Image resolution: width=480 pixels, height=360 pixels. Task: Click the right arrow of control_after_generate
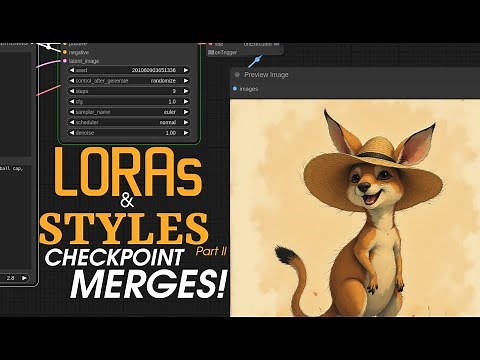pos(186,81)
